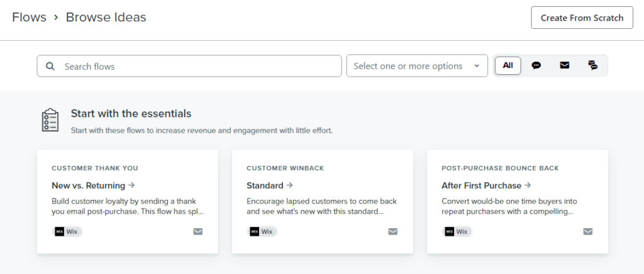Click the Browse Ideas breadcrumb
The image size is (644, 274).
tap(106, 18)
